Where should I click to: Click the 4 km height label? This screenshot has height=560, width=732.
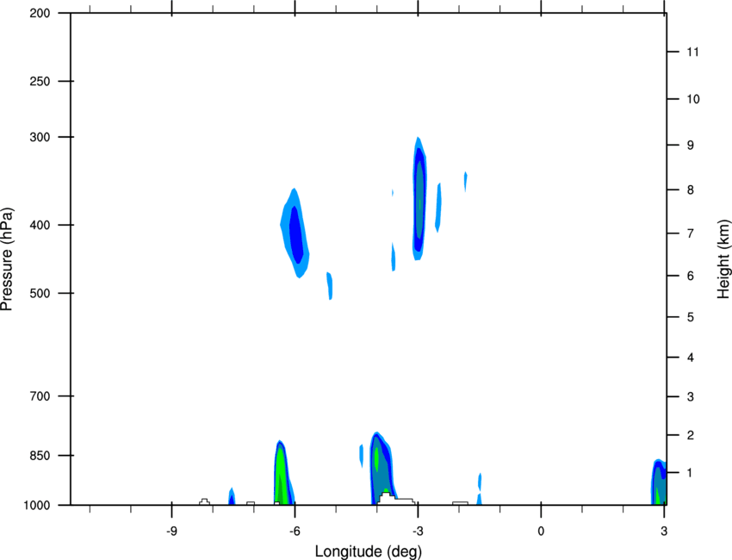pos(691,358)
